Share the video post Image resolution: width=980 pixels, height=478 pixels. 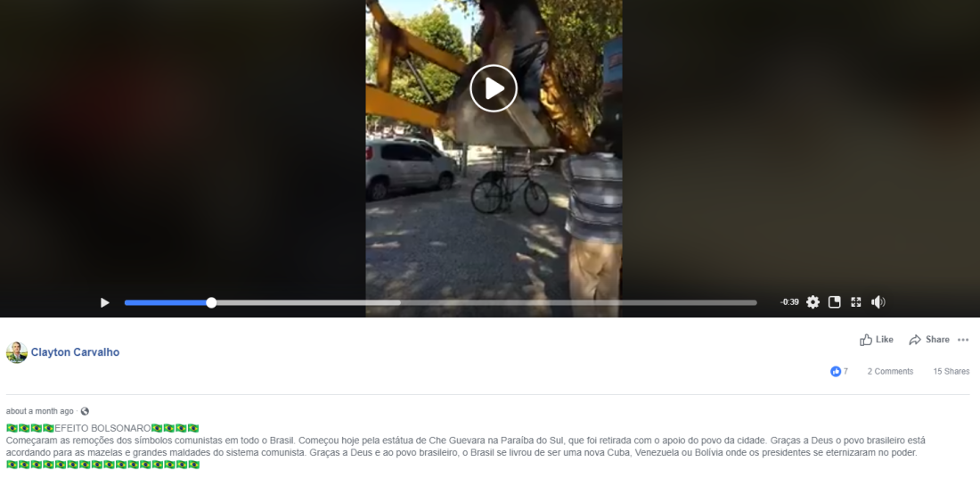929,340
